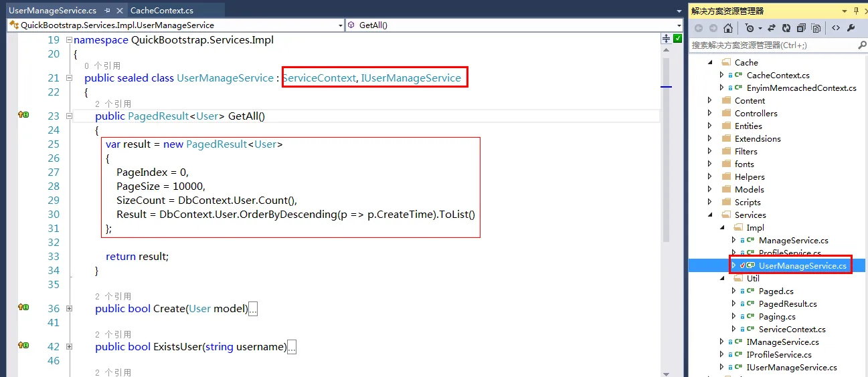Screen dimensions: 868x377
Task: Click the Home icon in Solution Explorer
Action: (728, 28)
